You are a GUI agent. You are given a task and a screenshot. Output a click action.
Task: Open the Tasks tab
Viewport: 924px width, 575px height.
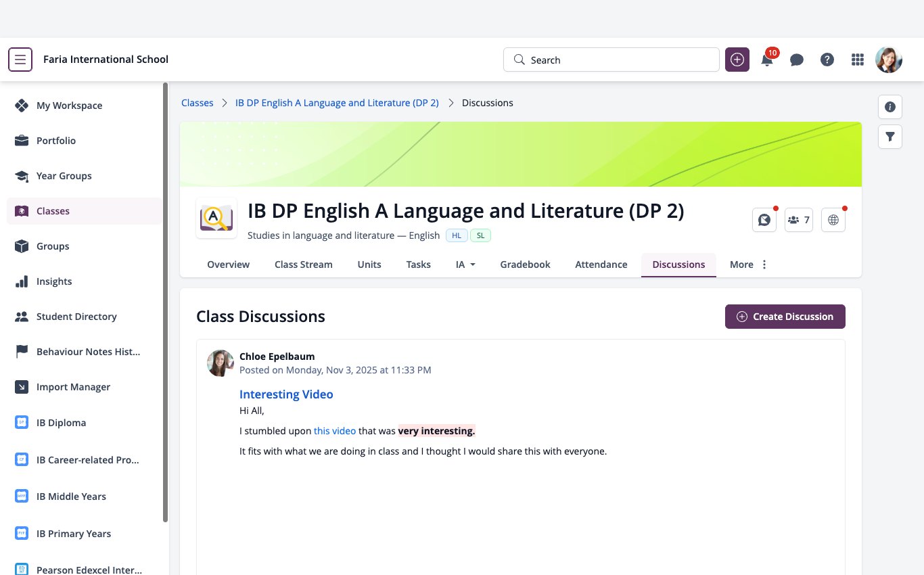click(419, 264)
